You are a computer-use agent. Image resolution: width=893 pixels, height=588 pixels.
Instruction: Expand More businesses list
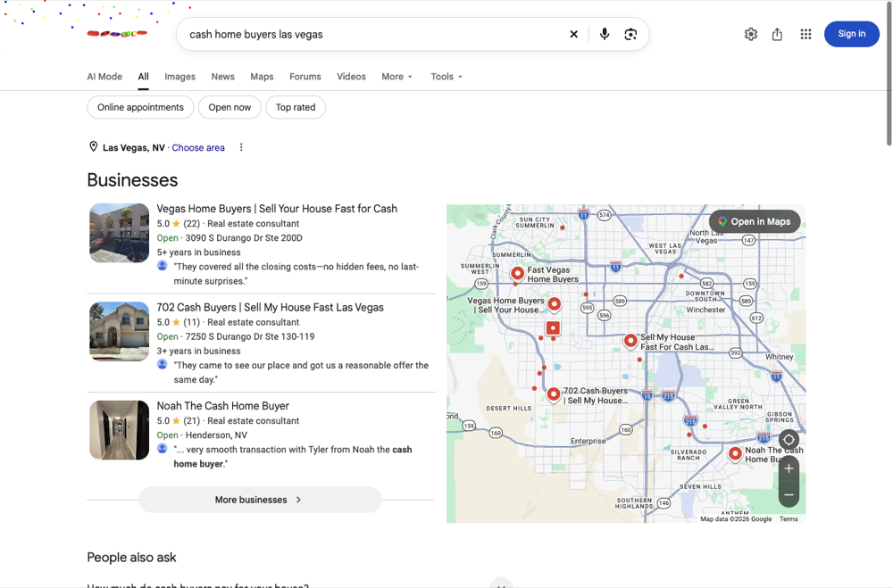(260, 500)
